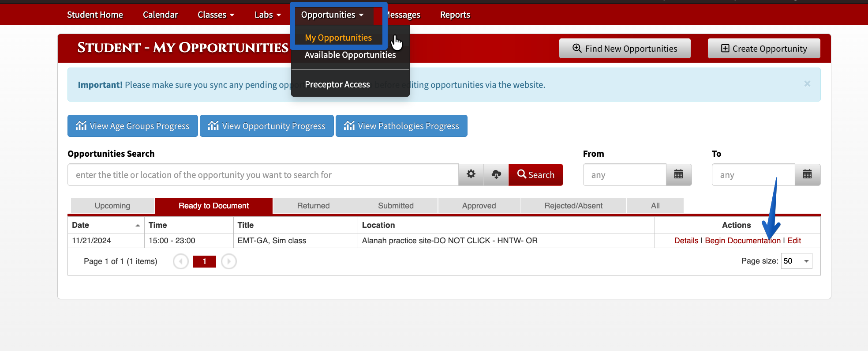Open the To date calendar picker

tap(807, 174)
